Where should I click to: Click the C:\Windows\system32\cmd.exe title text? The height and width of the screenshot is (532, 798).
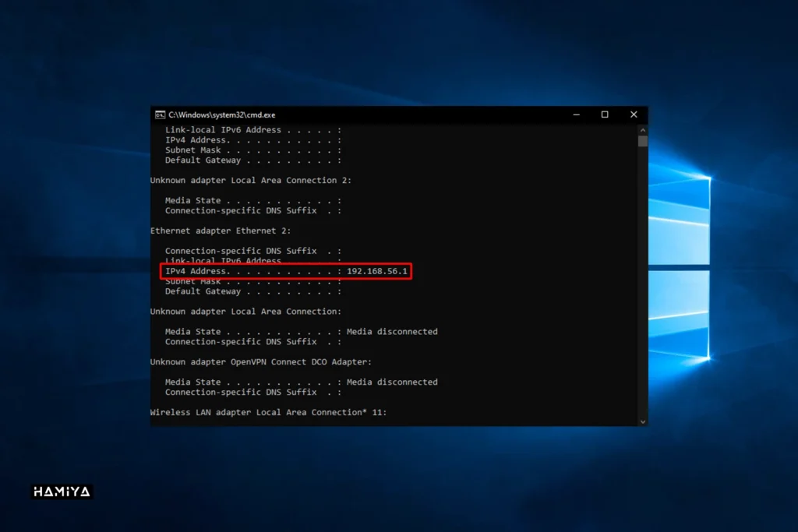[x=221, y=115]
